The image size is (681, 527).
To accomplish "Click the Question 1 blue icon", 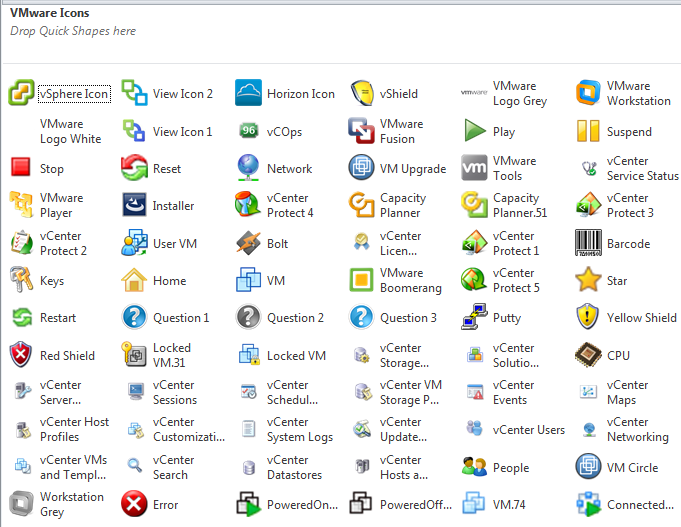I will [134, 317].
